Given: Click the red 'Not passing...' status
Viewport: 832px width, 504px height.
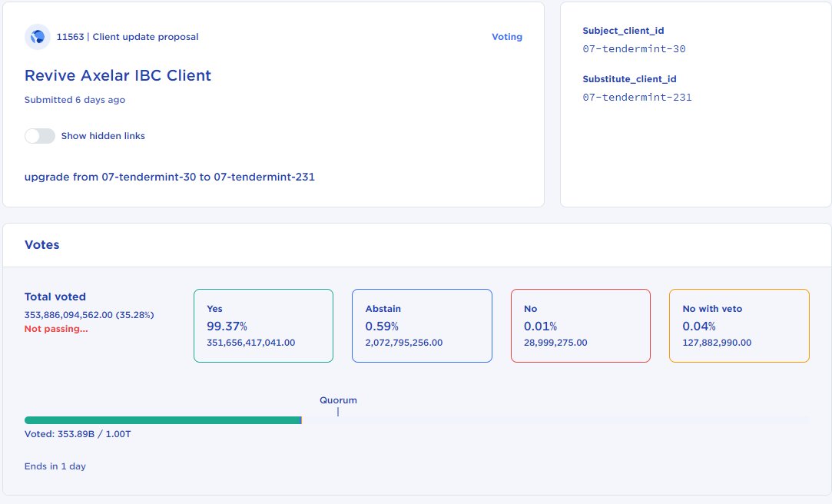Looking at the screenshot, I should (x=56, y=328).
